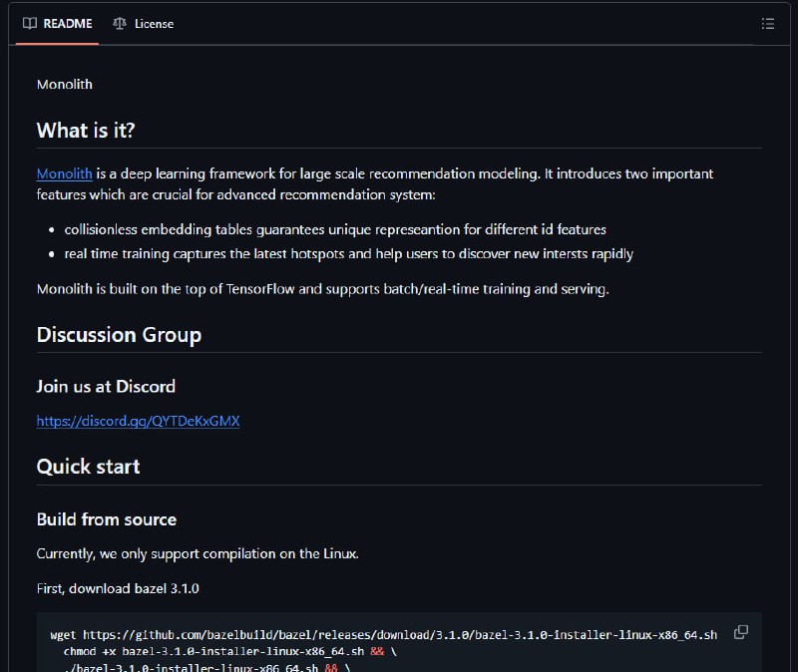
Task: Click 'Currently, we only support compilation' line
Action: (198, 554)
